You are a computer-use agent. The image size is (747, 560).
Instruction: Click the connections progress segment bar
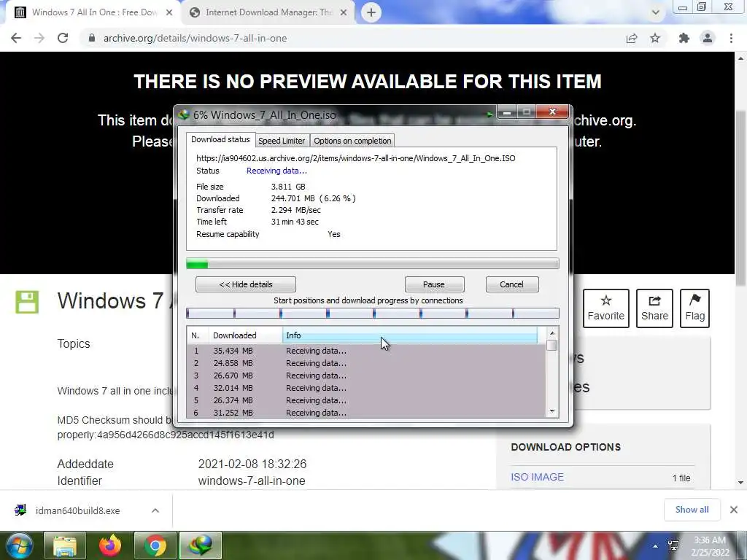point(373,313)
